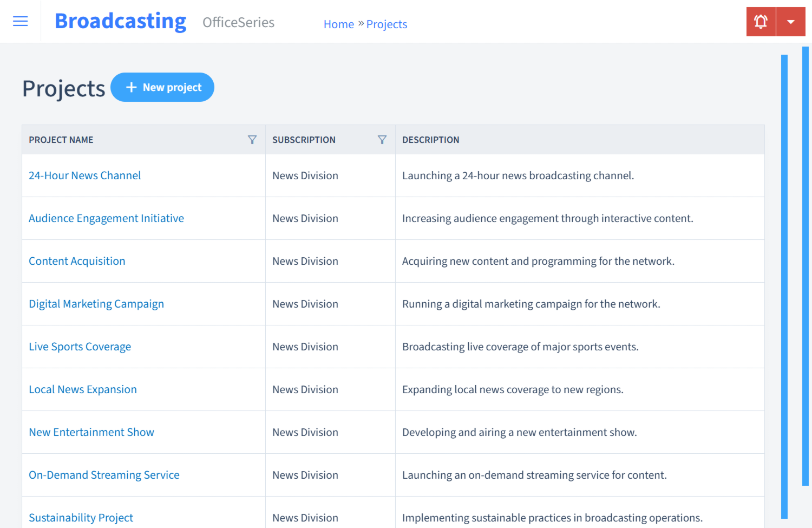This screenshot has height=528, width=812.
Task: Click the plus icon inside New project button
Action: 132,87
